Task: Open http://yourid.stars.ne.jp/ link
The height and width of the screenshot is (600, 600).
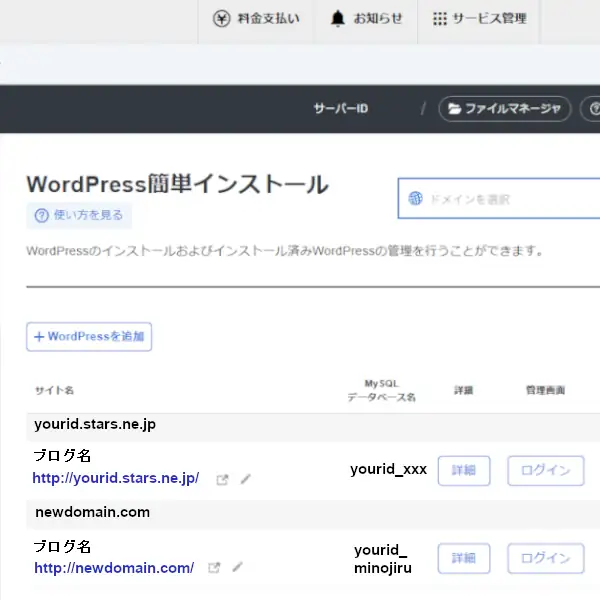Action: (x=116, y=478)
